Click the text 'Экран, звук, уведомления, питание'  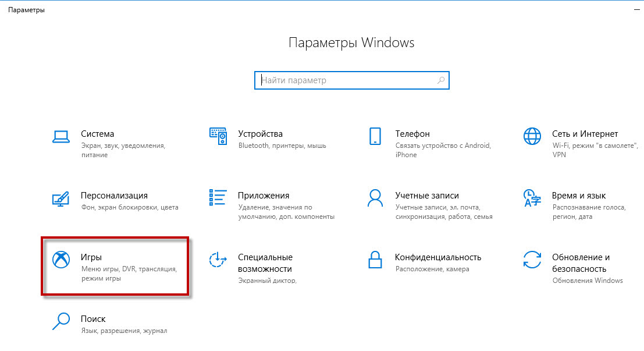tap(123, 150)
